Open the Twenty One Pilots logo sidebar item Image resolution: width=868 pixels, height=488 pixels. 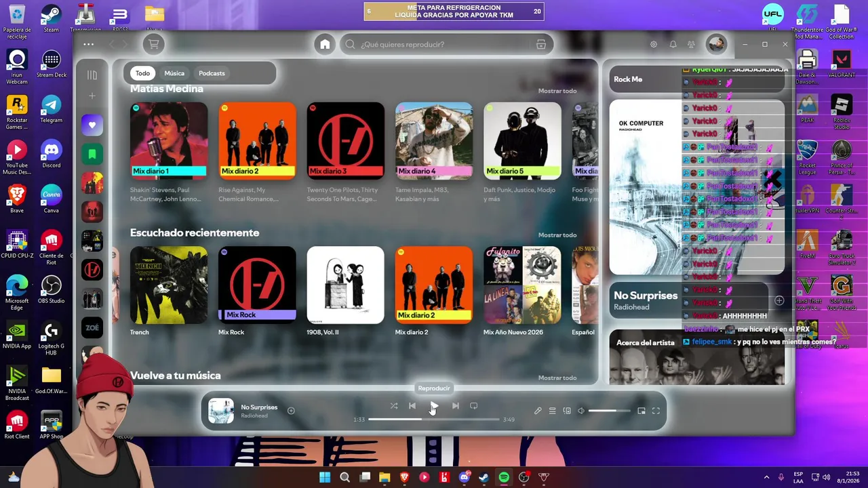[x=92, y=270]
